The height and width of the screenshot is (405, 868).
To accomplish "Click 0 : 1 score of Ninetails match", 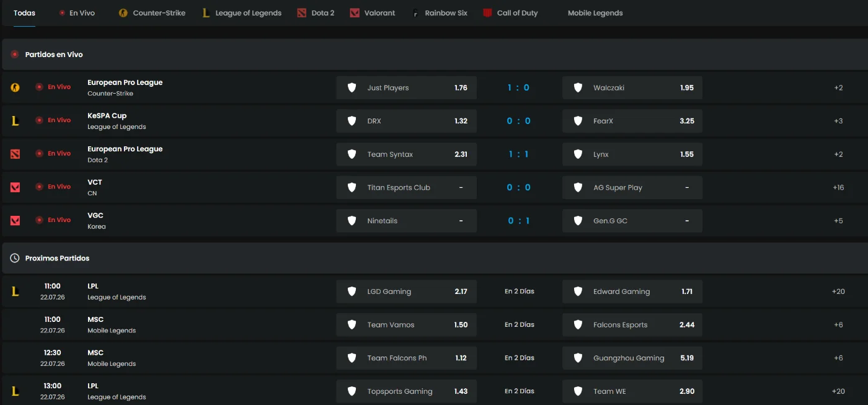I will click(x=518, y=221).
